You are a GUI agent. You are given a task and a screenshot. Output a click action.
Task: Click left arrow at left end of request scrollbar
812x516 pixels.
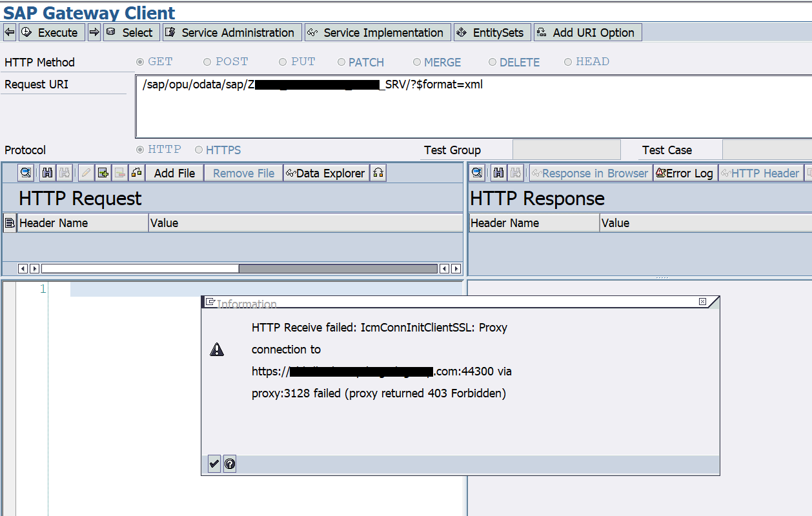pos(23,268)
